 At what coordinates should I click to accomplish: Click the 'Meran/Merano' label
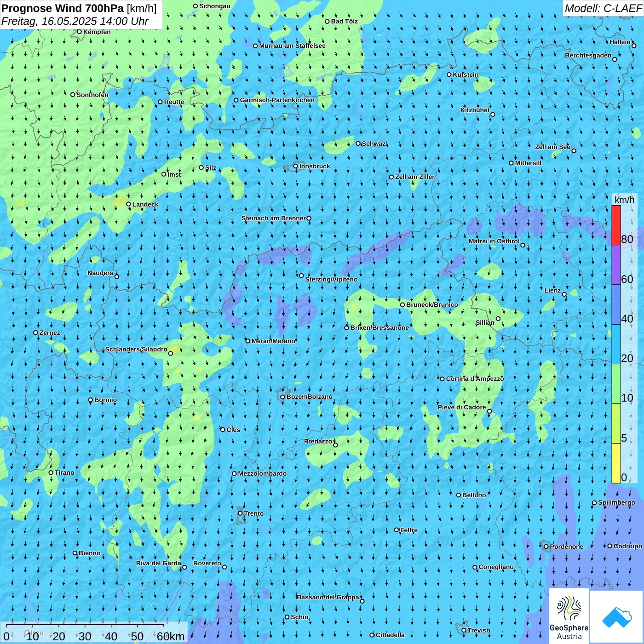click(x=273, y=341)
